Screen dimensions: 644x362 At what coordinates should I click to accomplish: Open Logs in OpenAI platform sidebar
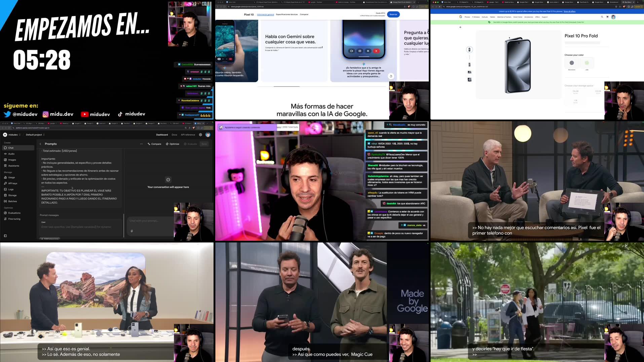pyautogui.click(x=18, y=189)
